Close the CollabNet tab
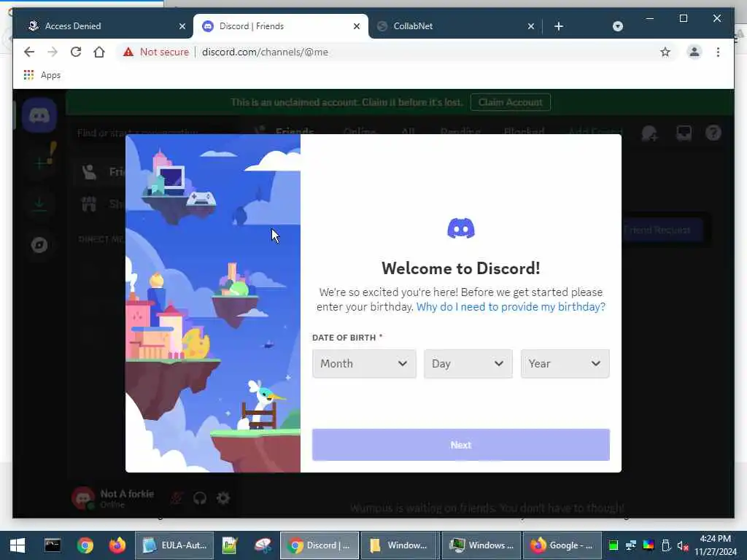747x560 pixels. (x=531, y=27)
